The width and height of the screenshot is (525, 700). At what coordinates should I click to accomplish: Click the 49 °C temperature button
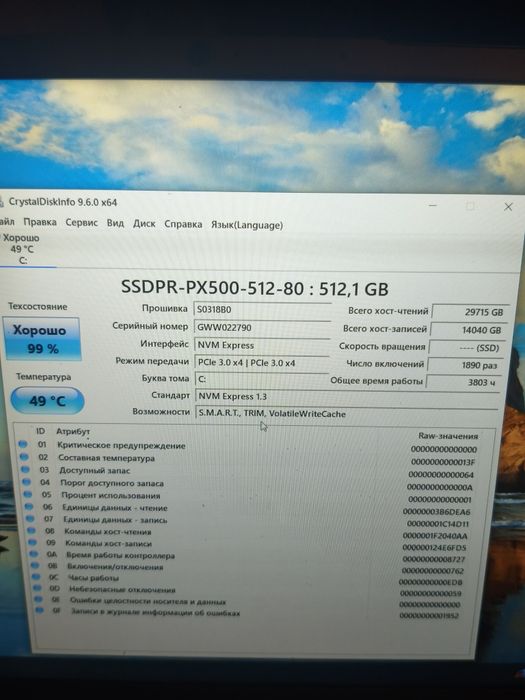pyautogui.click(x=47, y=401)
